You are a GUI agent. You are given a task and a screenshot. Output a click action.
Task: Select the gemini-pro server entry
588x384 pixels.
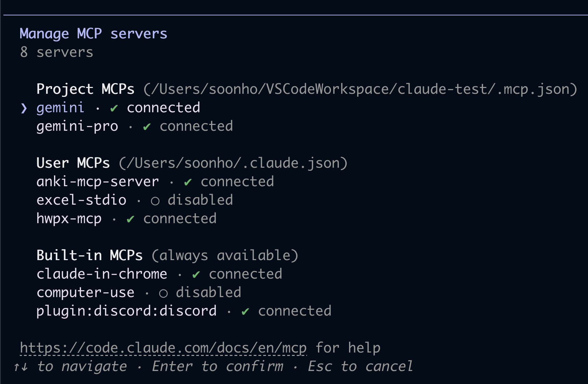(135, 126)
